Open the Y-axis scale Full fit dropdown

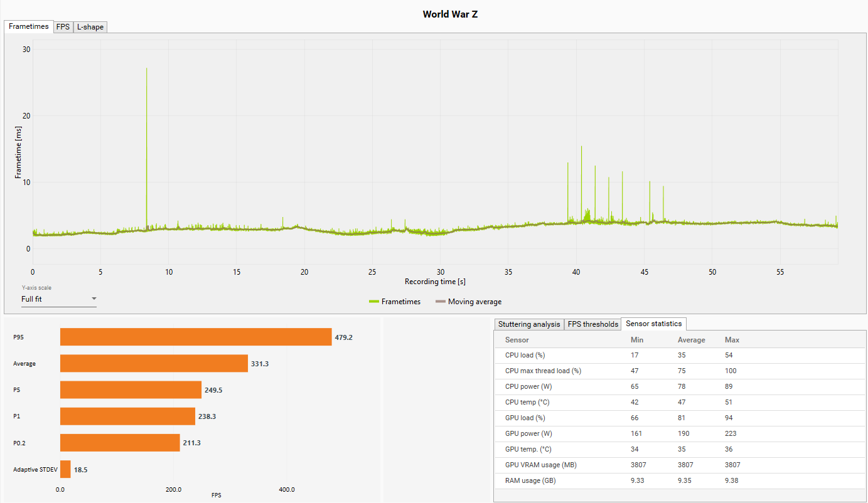59,299
